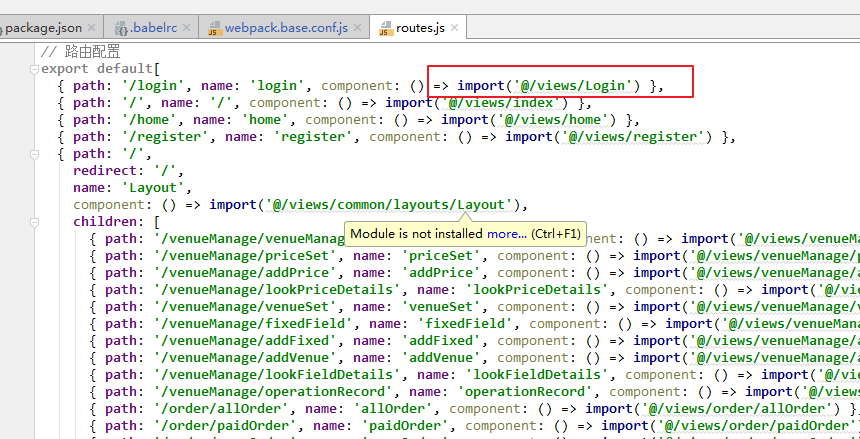
Task: Click the .babelrc file type icon
Action: [123, 28]
